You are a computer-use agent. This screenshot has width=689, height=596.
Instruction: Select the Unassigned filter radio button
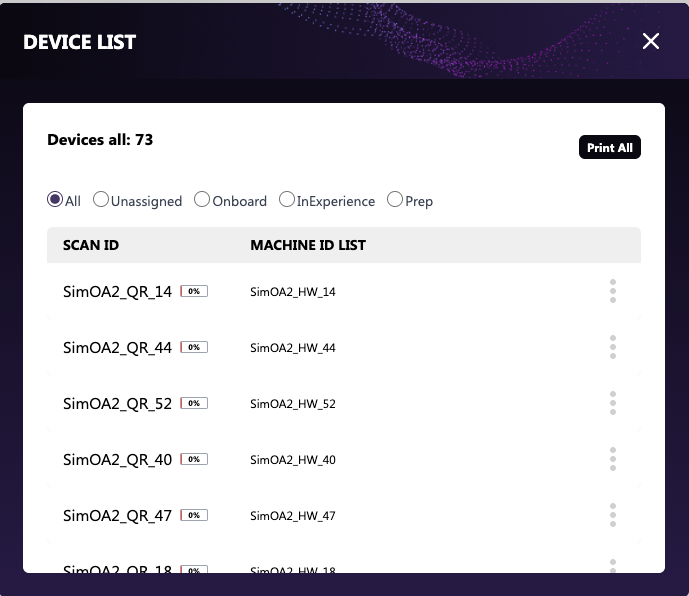[101, 200]
